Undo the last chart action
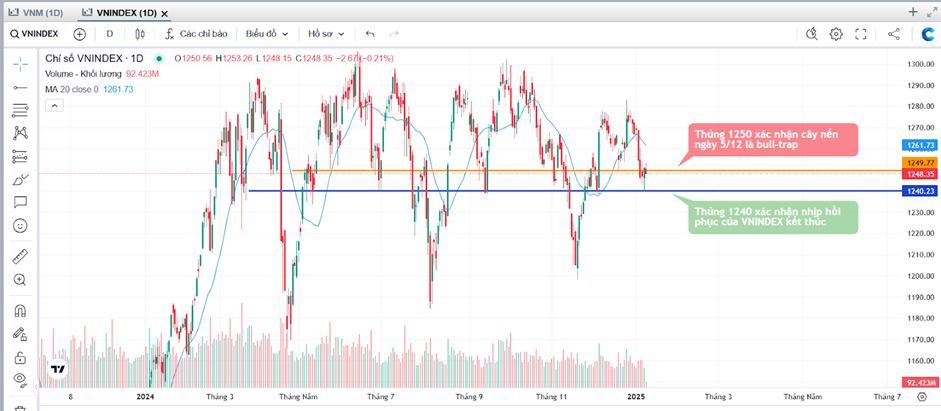 tap(370, 34)
